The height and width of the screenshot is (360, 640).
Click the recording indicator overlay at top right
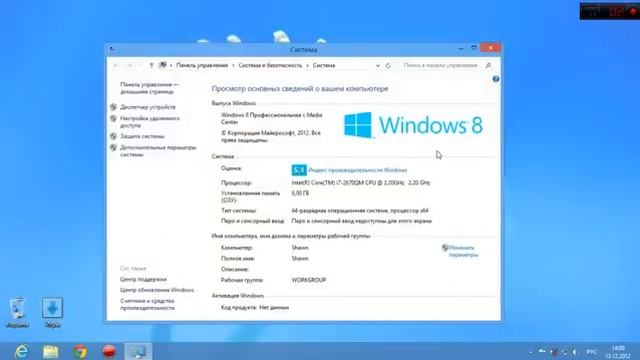point(609,11)
